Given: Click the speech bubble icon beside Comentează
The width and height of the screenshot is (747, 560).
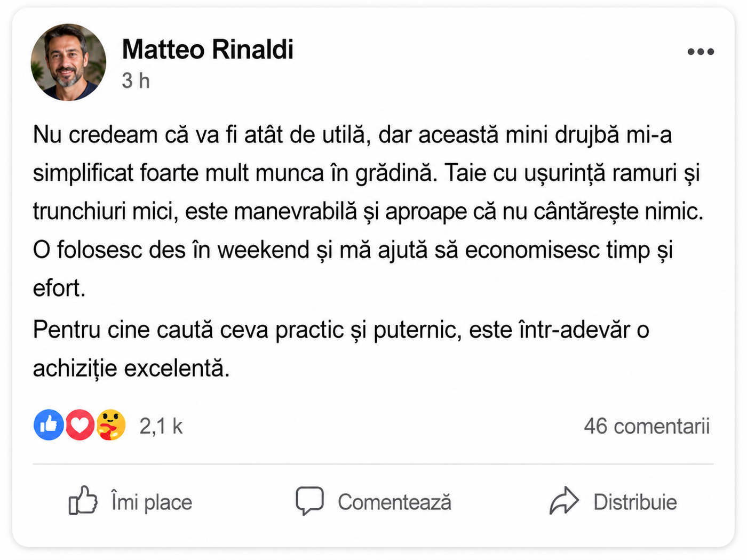Looking at the screenshot, I should 310,501.
